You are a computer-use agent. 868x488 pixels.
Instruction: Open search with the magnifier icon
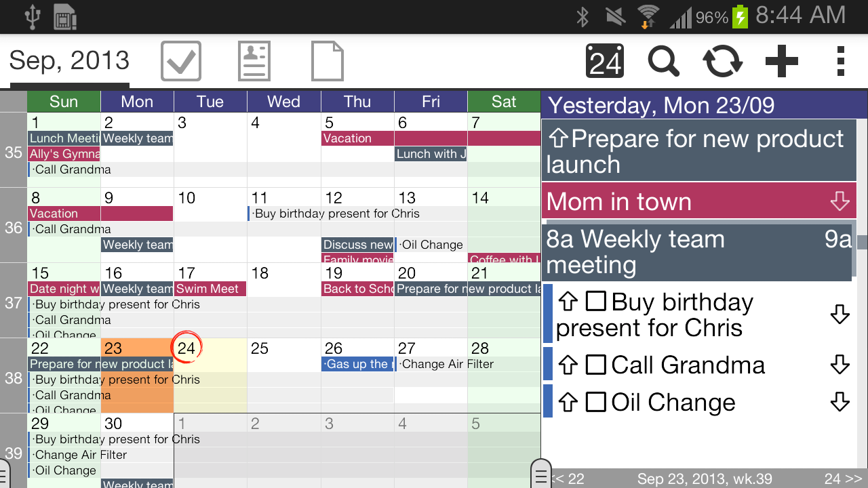[663, 61]
